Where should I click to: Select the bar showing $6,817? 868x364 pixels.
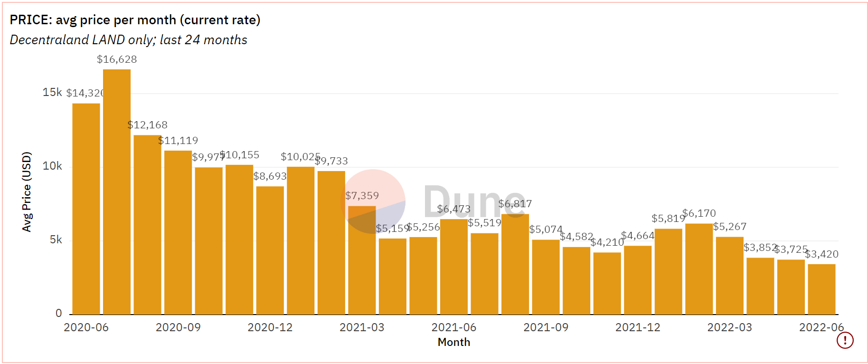tap(515, 264)
